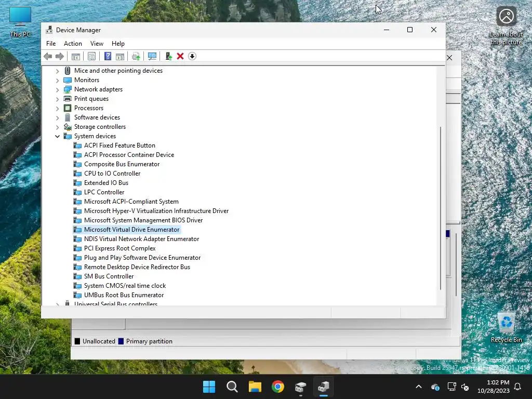The image size is (532, 399).
Task: Click the Device Manager vertical scrollbar thumb
Action: click(x=441, y=208)
